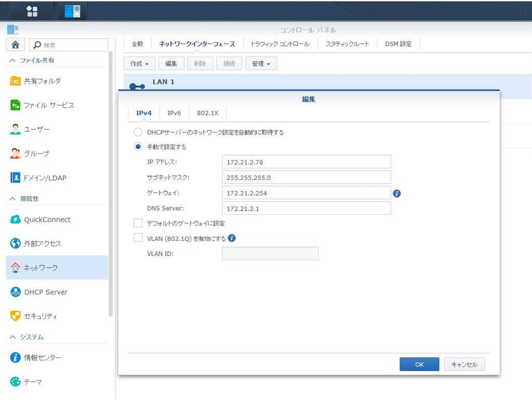Open DHCP Server icon

pos(15,292)
